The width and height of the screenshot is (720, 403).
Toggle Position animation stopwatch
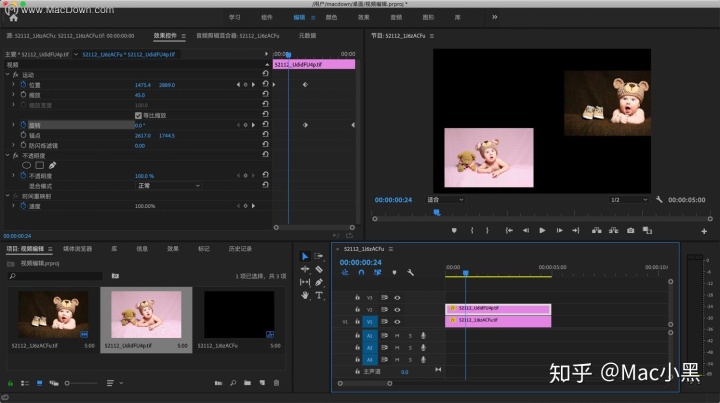(x=23, y=84)
